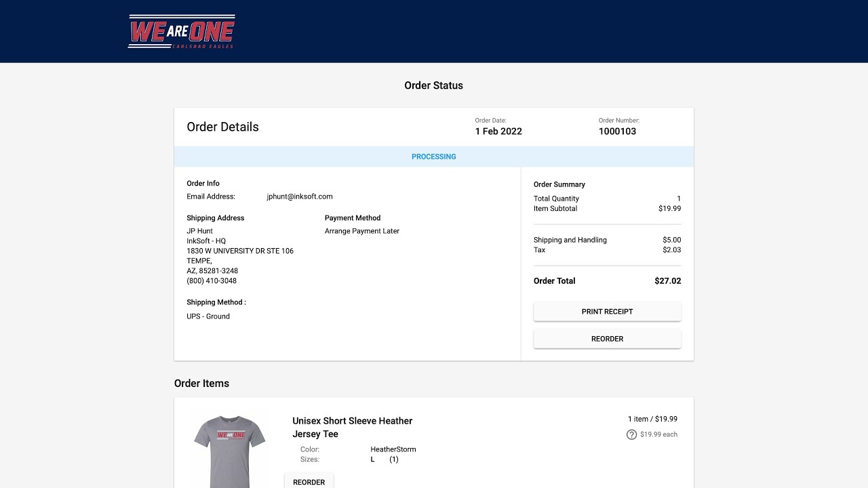Click the 1 item / $19.99 text
Image resolution: width=868 pixels, height=488 pixels.
pyautogui.click(x=652, y=419)
